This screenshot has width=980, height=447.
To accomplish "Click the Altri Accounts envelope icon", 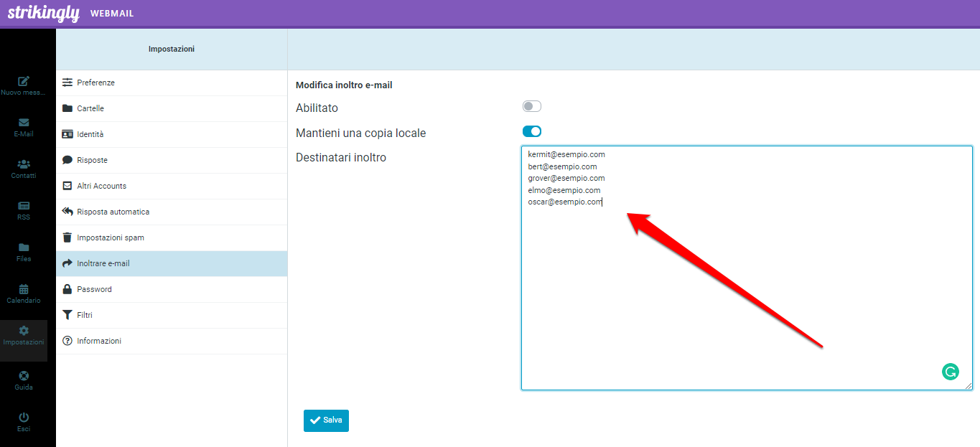I will coord(67,186).
